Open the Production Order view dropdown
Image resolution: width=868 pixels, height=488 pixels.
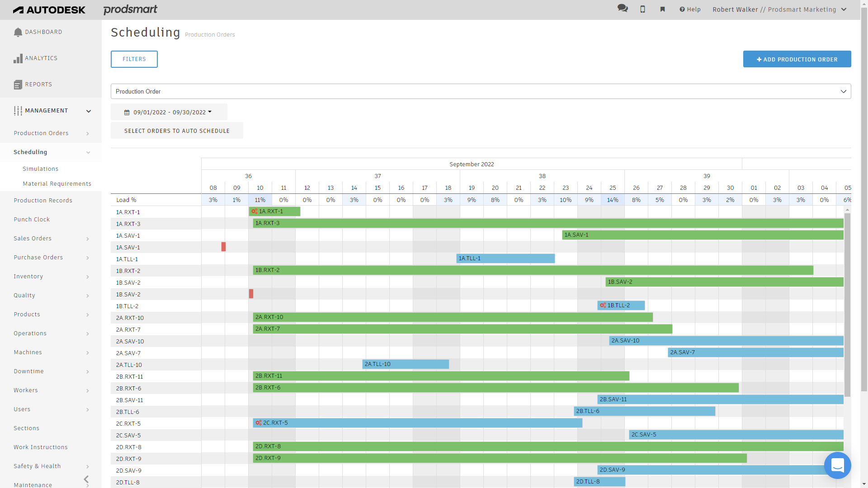tap(481, 91)
